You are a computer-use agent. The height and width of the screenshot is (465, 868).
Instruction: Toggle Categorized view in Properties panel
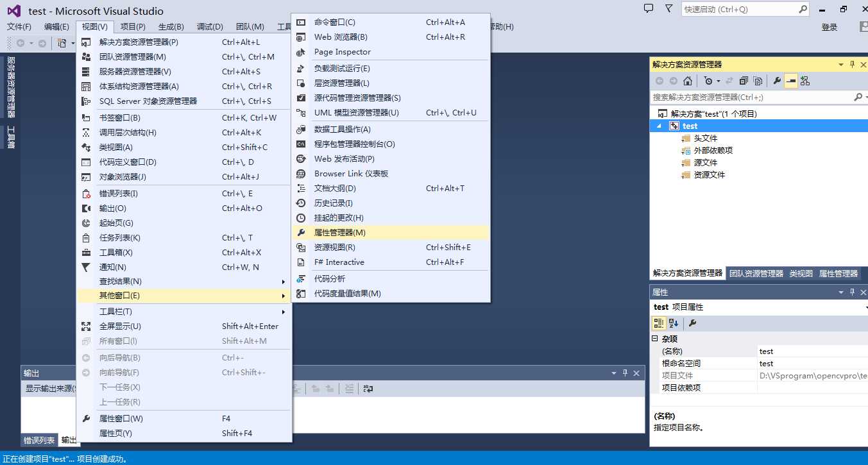(659, 323)
